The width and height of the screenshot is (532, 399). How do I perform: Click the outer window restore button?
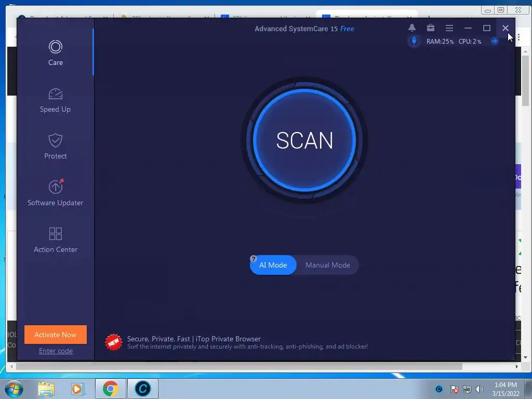[x=501, y=10]
